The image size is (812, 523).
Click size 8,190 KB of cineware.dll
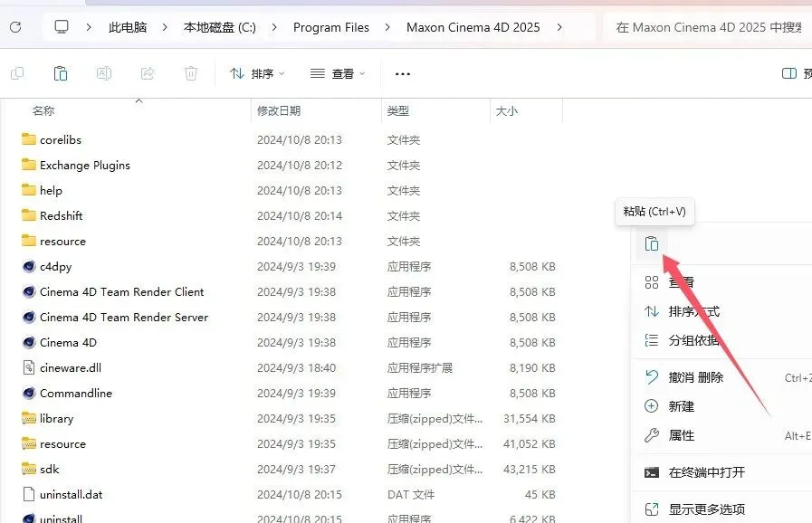[x=532, y=368]
